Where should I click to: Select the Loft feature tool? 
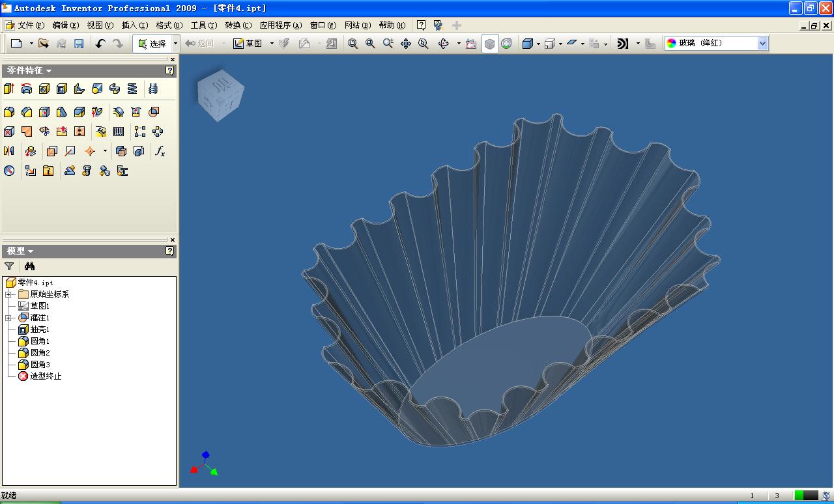pos(97,89)
